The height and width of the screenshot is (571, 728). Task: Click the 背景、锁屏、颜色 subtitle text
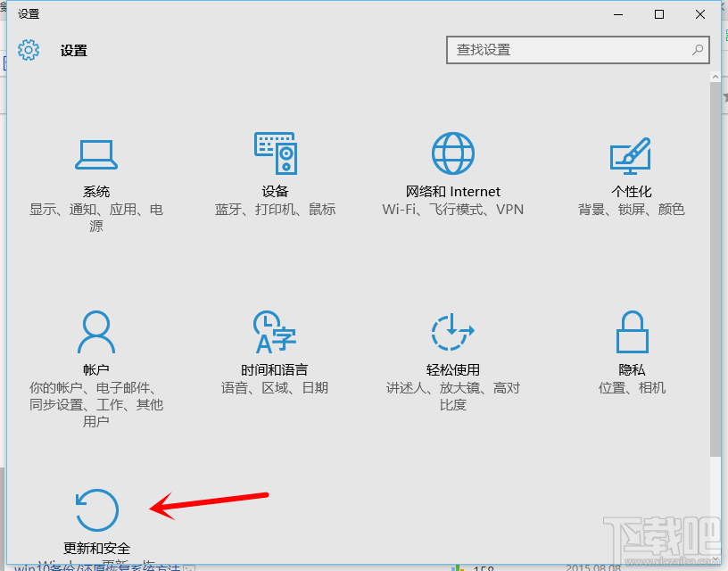[631, 209]
